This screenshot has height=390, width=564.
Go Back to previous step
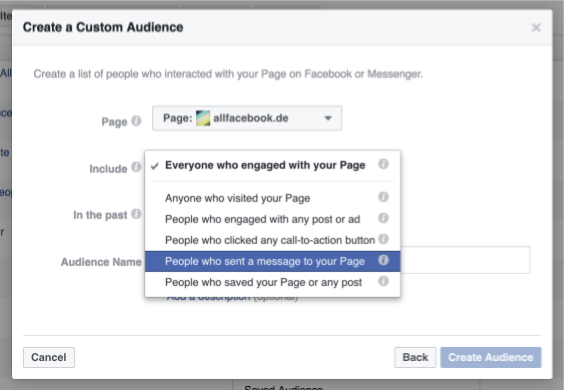click(415, 357)
